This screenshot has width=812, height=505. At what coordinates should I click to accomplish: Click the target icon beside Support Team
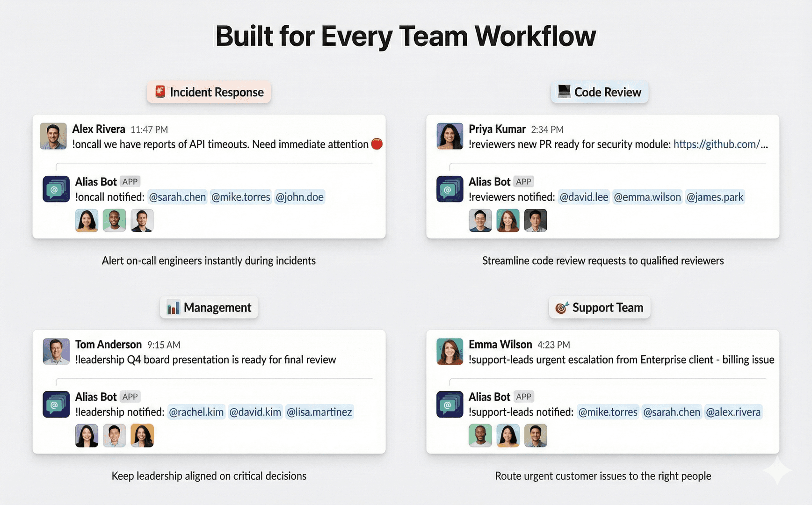click(x=562, y=307)
